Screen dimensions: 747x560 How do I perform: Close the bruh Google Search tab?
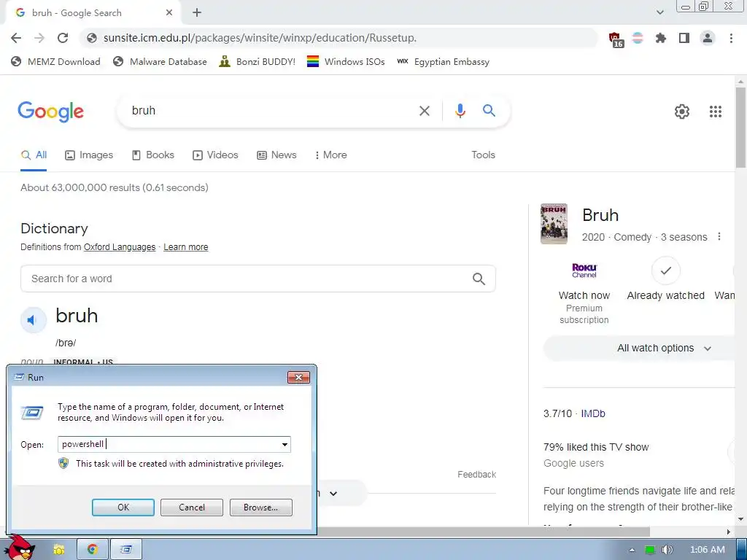click(169, 13)
